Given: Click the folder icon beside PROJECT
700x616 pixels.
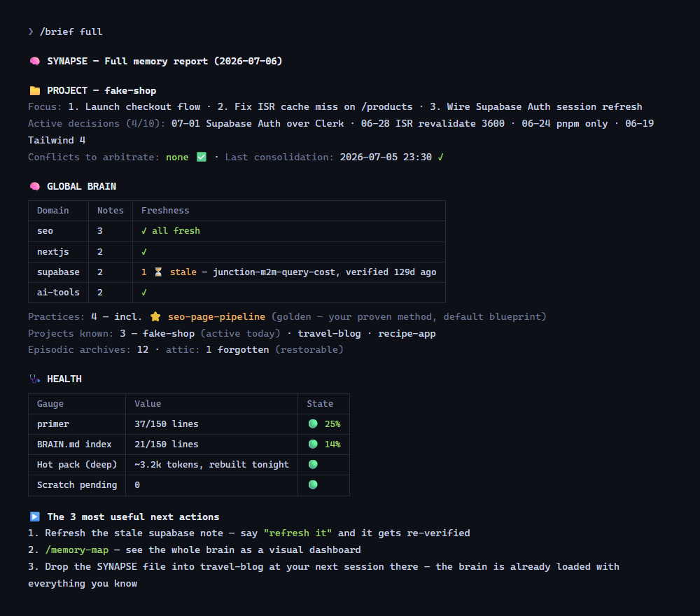Looking at the screenshot, I should [34, 90].
